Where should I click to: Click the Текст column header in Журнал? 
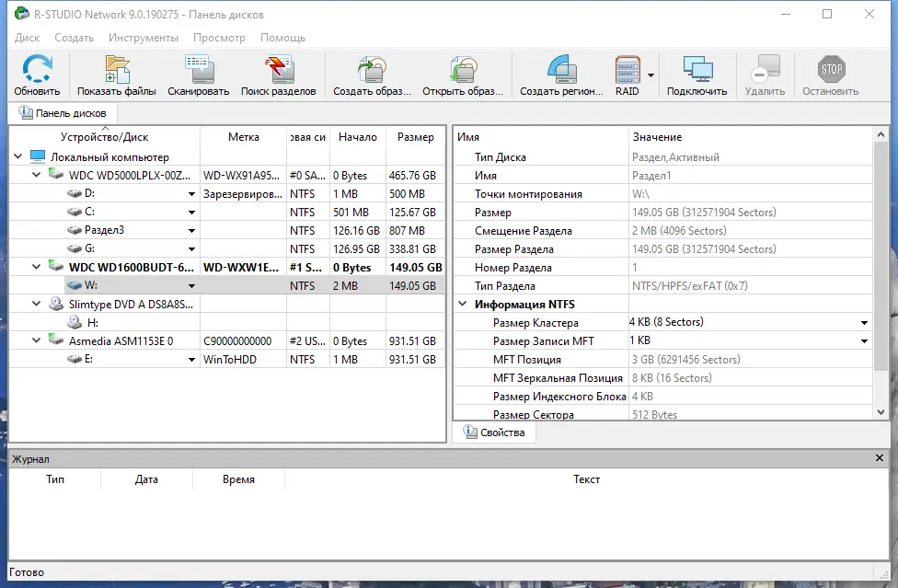(x=586, y=479)
